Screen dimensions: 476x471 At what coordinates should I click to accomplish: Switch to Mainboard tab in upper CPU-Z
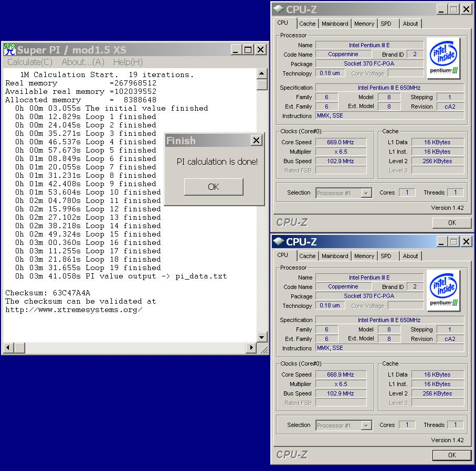335,24
